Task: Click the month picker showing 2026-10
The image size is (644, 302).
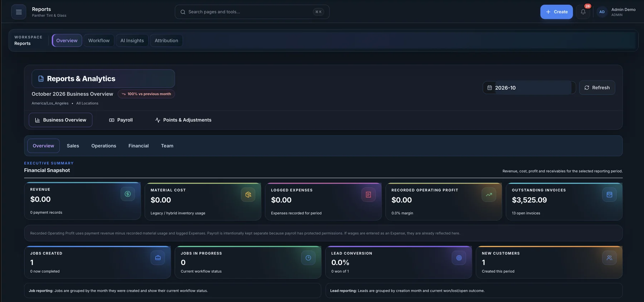Action: coord(529,88)
